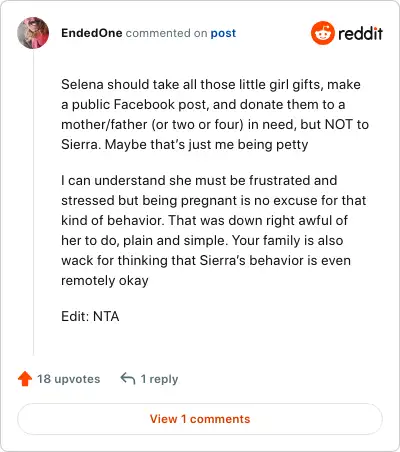Follow the blue 'post' link
The width and height of the screenshot is (400, 452).
coord(223,33)
